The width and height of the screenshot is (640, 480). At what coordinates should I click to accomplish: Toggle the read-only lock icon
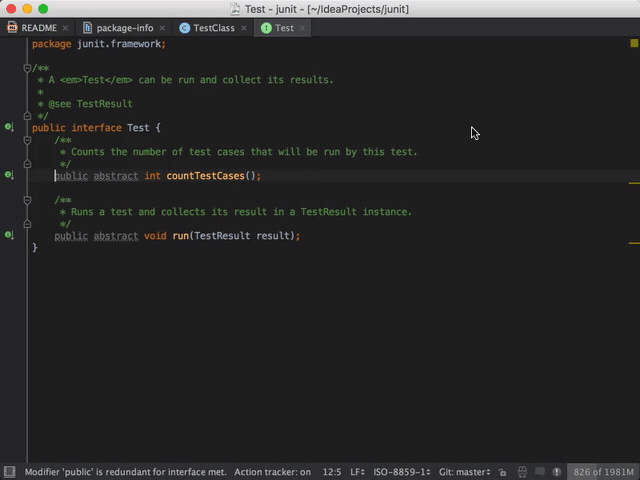(502, 472)
